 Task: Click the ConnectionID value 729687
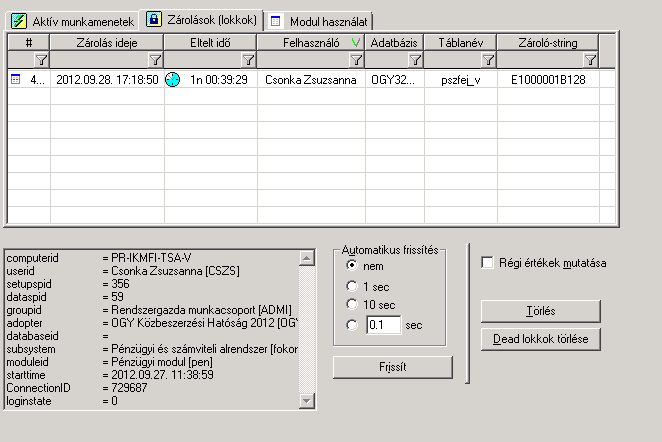pos(129,388)
